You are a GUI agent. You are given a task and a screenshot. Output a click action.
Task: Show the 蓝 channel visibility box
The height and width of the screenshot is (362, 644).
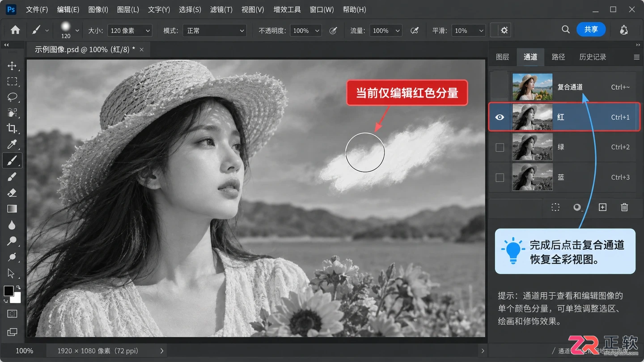tap(500, 177)
